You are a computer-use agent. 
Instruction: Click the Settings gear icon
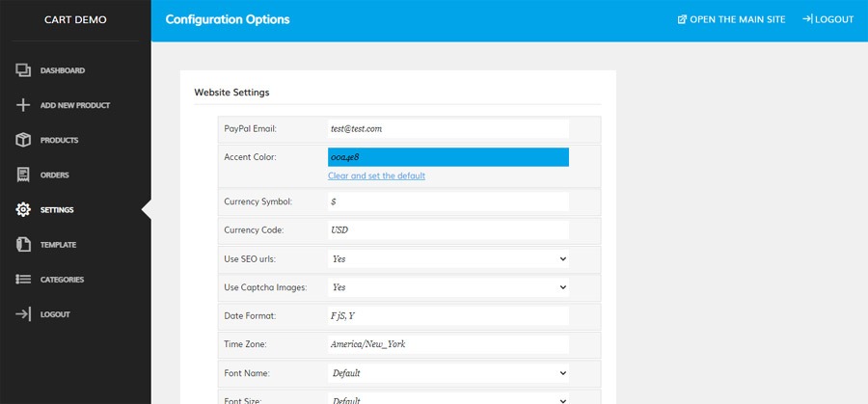(x=23, y=209)
